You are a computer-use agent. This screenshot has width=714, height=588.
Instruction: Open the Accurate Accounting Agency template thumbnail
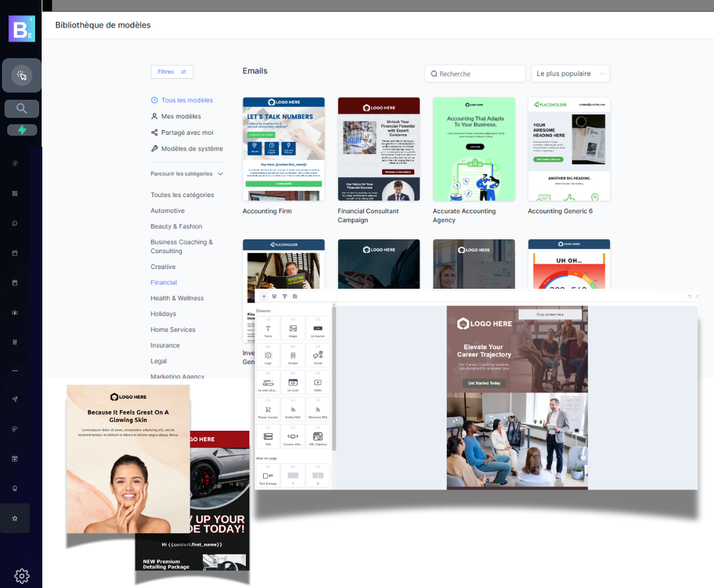[474, 149]
